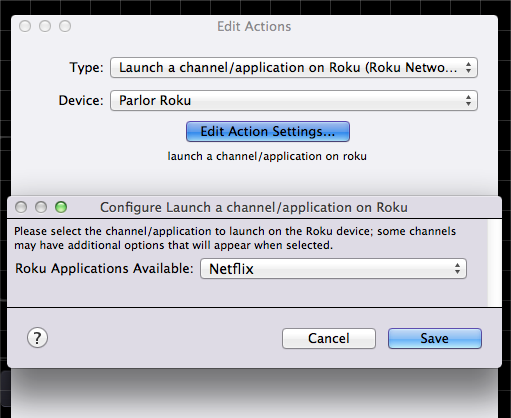Close the Edit Actions window
This screenshot has width=511, height=418.
tap(25, 26)
